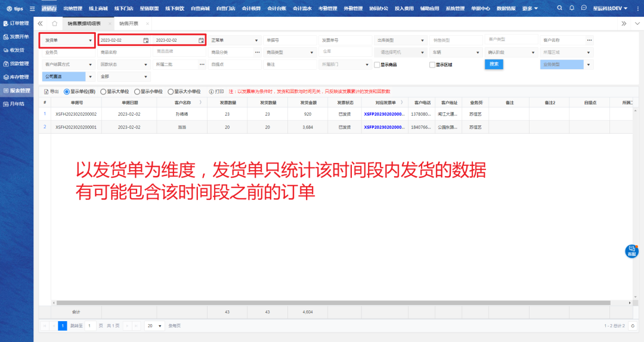The width and height of the screenshot is (644, 342).
Task: Collapse the sidebar with the hamburger icon
Action: coord(32,8)
